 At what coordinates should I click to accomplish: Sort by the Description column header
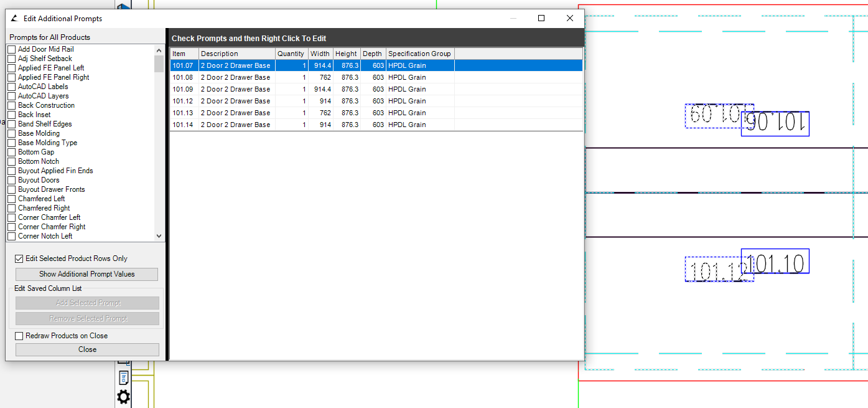click(x=237, y=54)
